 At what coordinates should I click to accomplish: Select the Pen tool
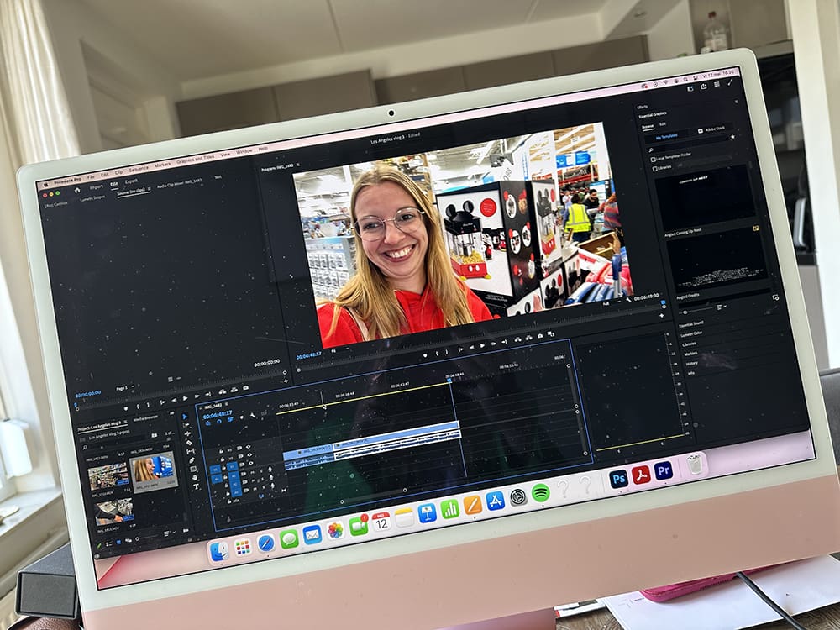(192, 459)
